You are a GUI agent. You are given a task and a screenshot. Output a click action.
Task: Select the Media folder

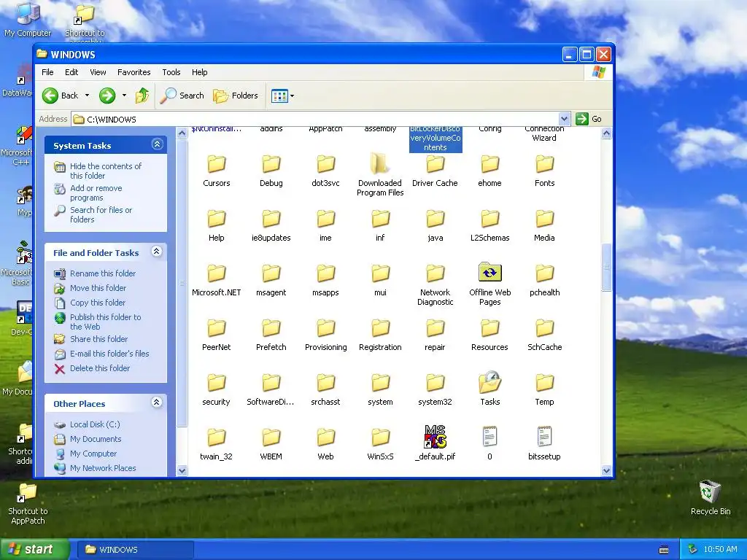point(544,225)
